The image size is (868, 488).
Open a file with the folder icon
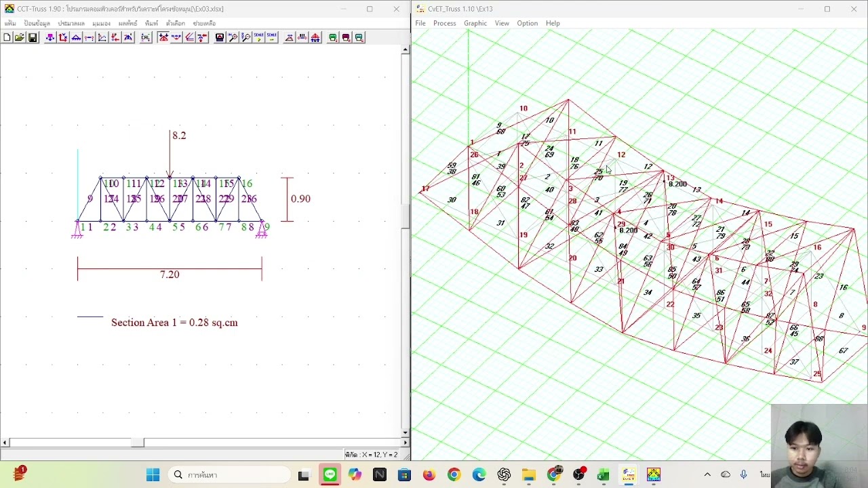pos(20,37)
